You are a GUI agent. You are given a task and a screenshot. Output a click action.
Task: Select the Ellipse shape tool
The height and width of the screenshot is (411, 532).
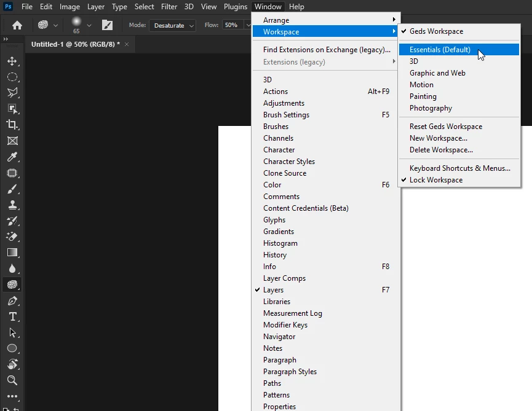pos(12,348)
